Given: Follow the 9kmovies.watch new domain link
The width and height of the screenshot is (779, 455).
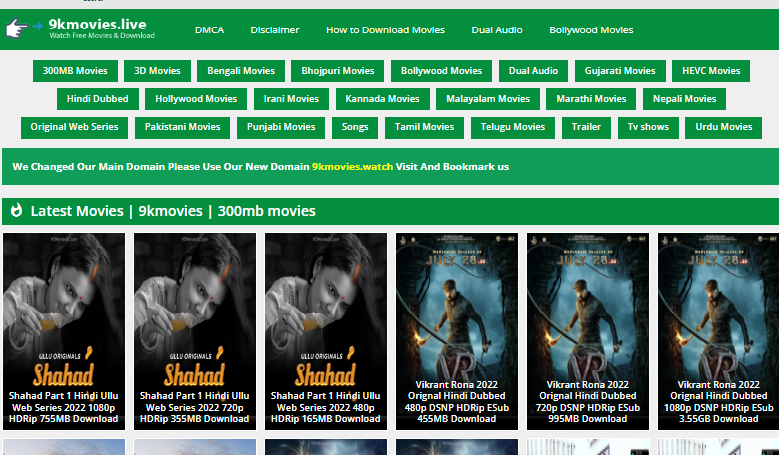Looking at the screenshot, I should click(352, 166).
